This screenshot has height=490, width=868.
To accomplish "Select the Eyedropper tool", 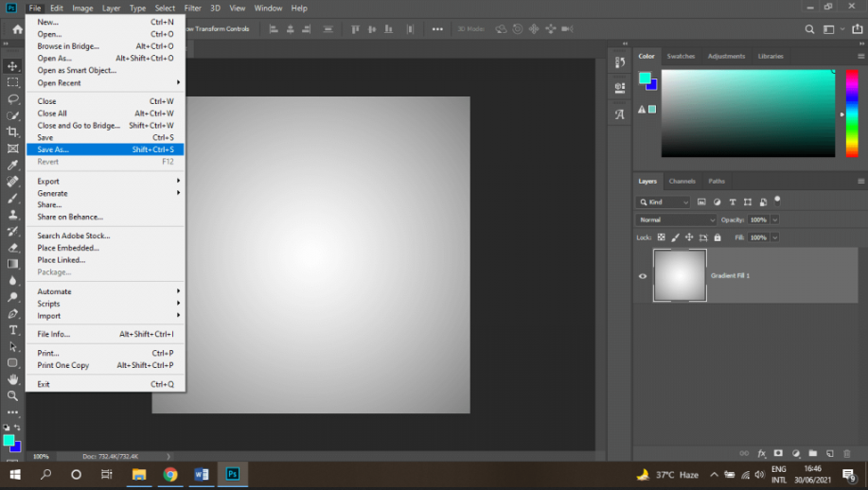I will (x=12, y=165).
